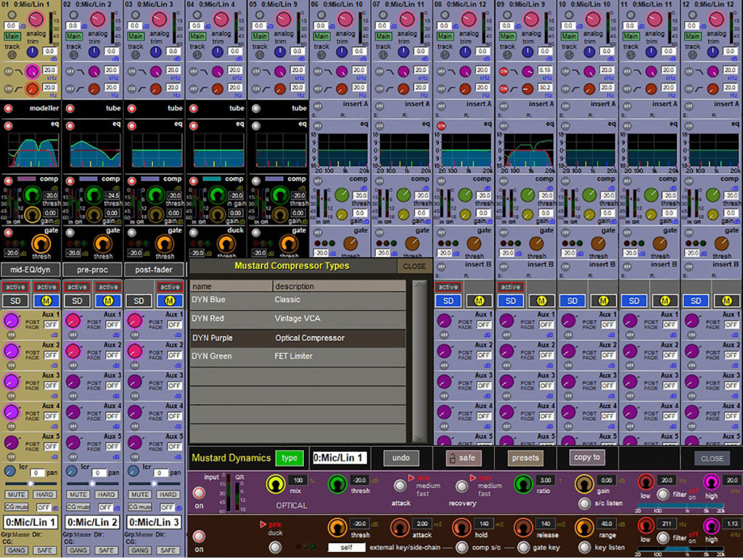Click the pan slider on channel 02

[x=92, y=483]
